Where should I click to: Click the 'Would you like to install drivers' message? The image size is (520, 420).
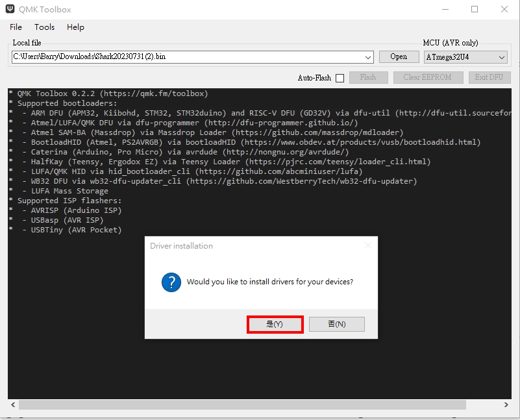pyautogui.click(x=270, y=282)
